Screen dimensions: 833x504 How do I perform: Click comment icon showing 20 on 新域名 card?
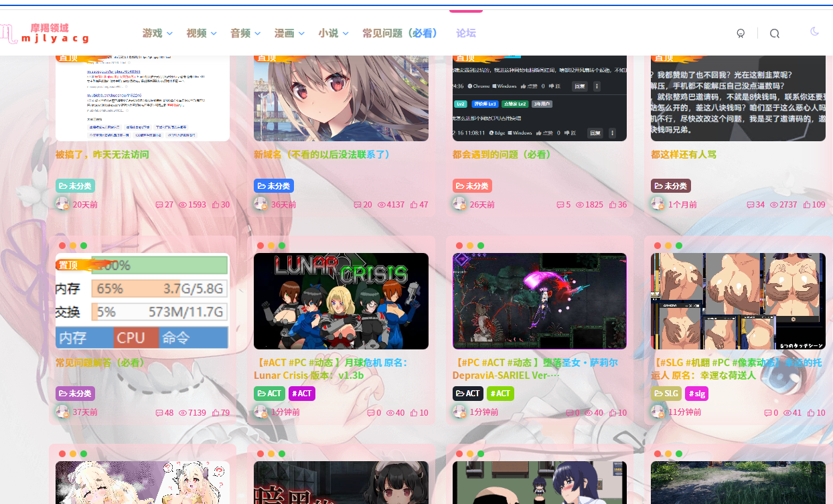pos(358,205)
